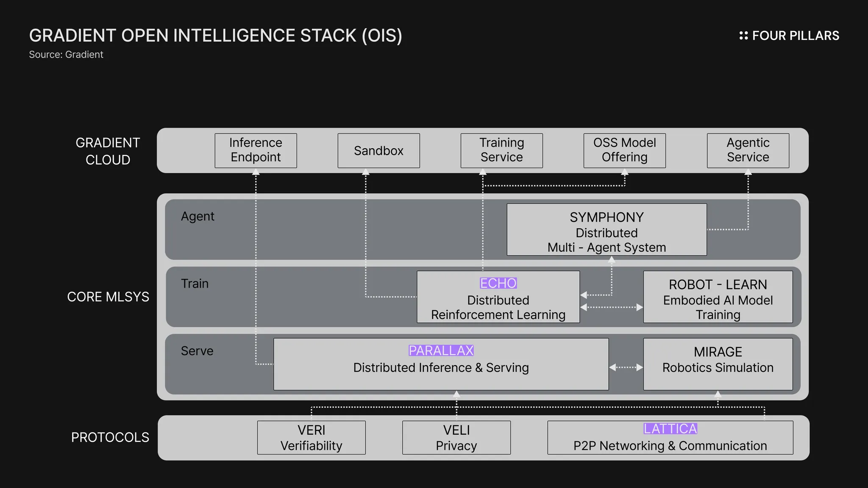This screenshot has width=868, height=488.
Task: Click the Training Service box
Action: 501,150
